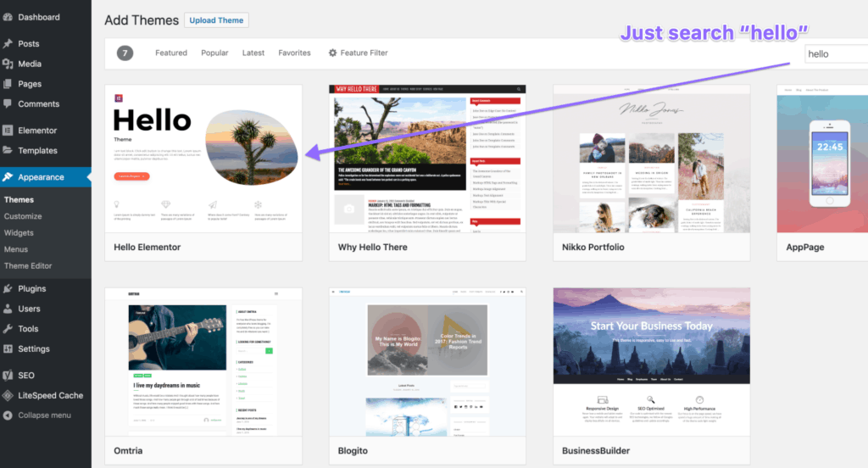Click the Users person icon

(8, 309)
